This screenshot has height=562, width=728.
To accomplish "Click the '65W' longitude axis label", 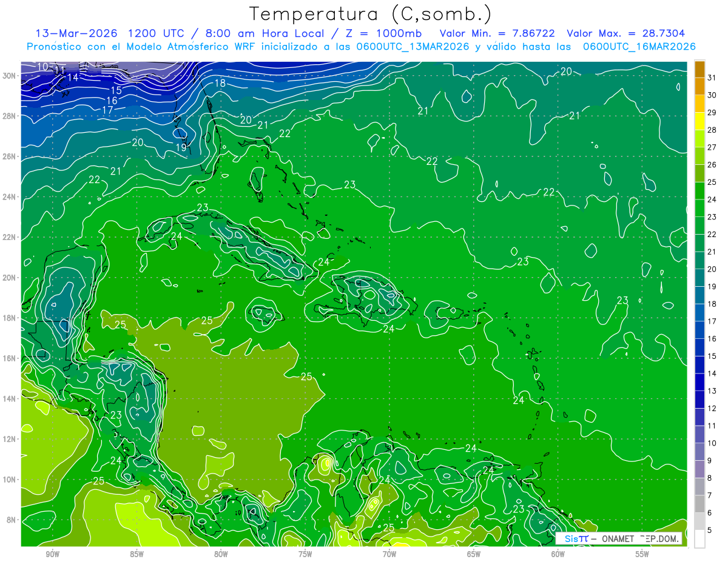I will 474,554.
